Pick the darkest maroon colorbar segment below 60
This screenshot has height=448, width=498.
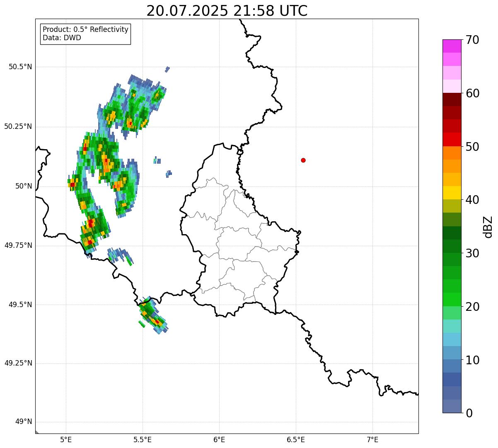point(452,99)
